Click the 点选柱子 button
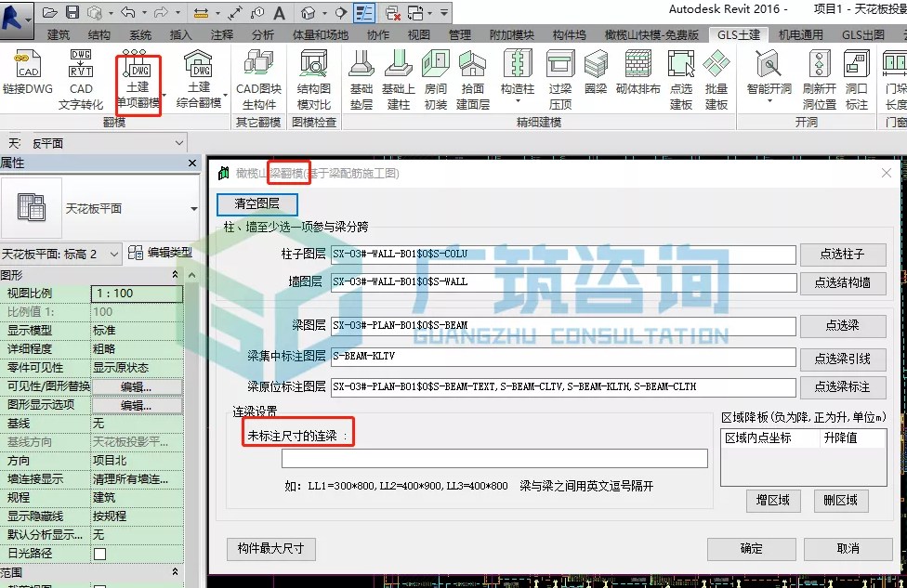The image size is (907, 588). (x=843, y=255)
